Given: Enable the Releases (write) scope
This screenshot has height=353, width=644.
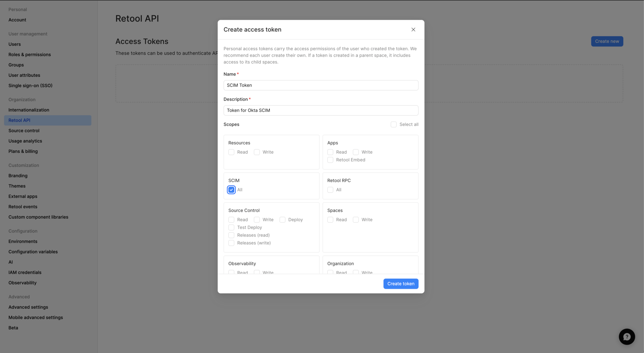Looking at the screenshot, I should point(231,243).
